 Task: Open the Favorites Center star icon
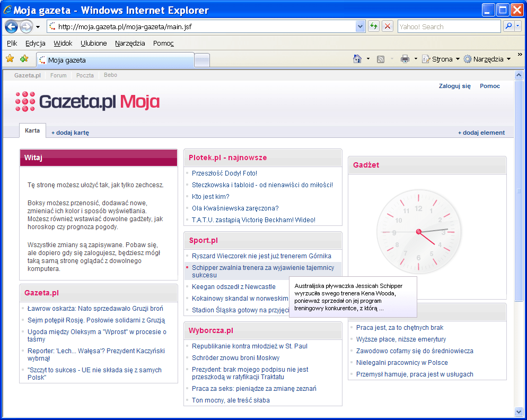10,59
